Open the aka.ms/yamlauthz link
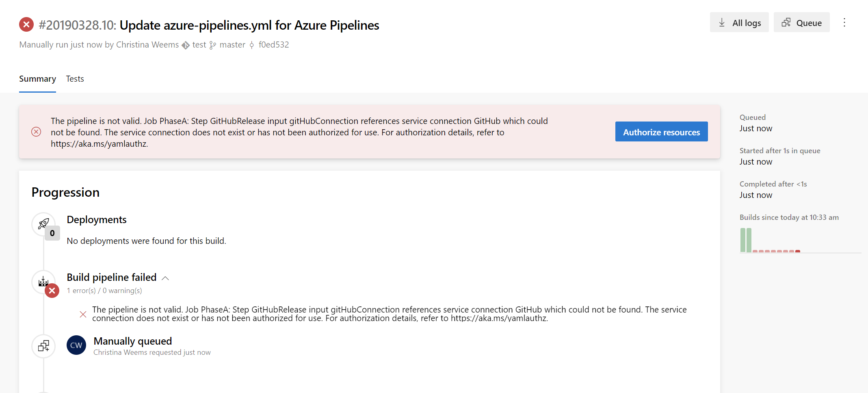The height and width of the screenshot is (393, 868). pyautogui.click(x=99, y=143)
